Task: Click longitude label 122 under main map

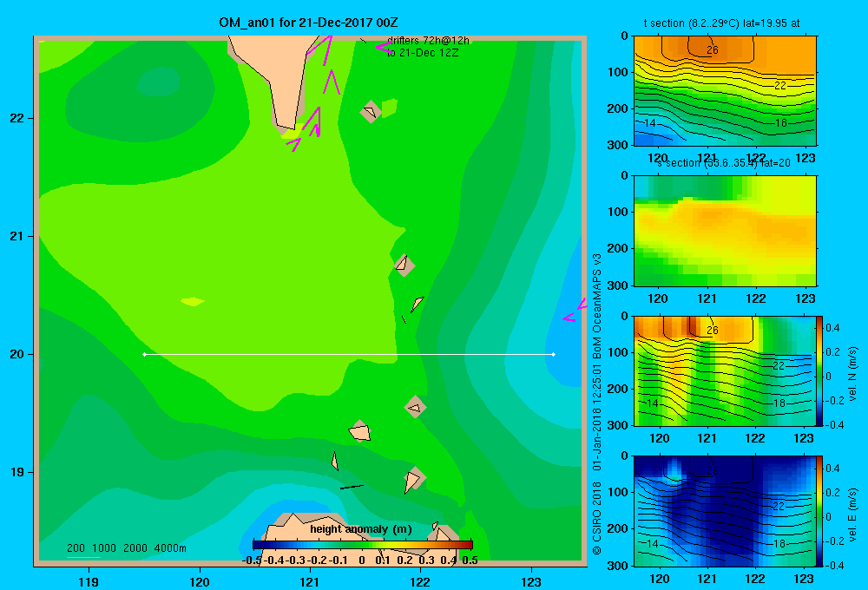Action: point(420,581)
